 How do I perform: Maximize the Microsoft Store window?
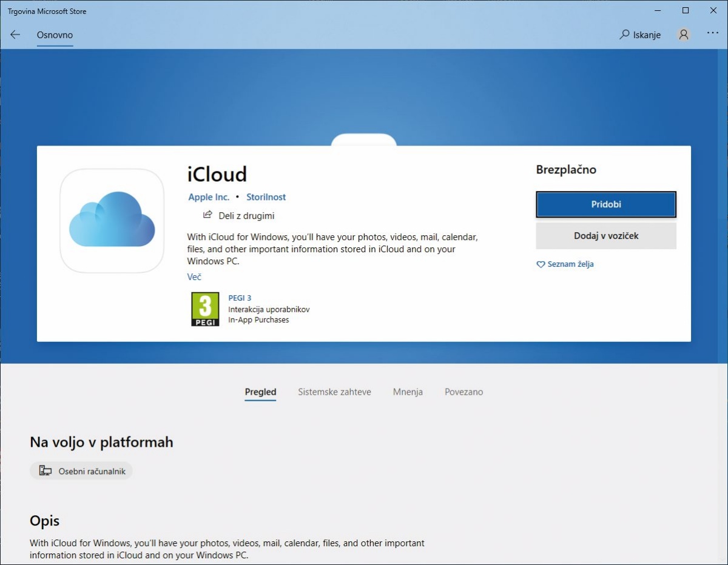[686, 10]
